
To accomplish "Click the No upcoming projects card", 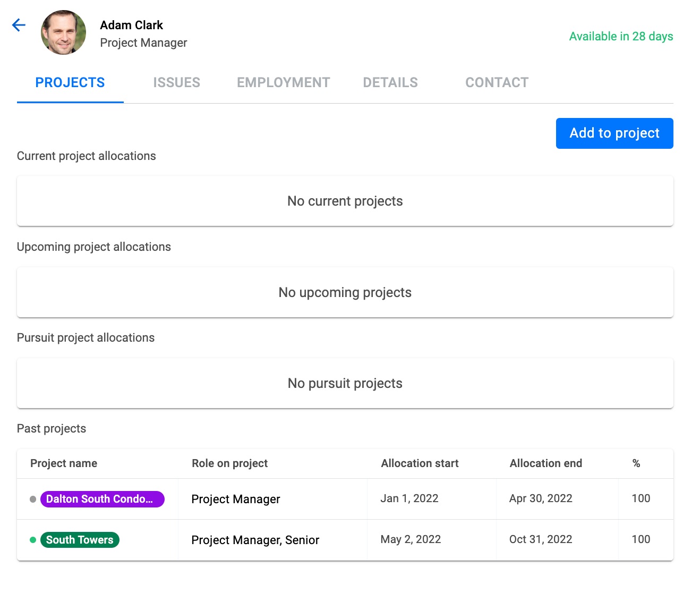I will pos(345,293).
